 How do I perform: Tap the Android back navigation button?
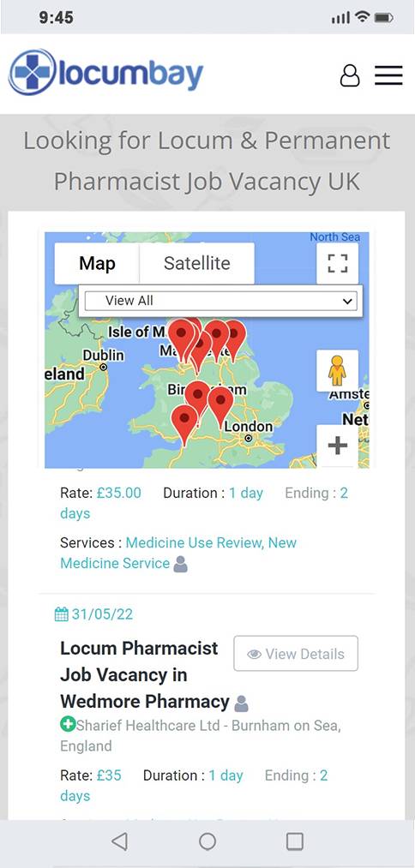tap(119, 841)
